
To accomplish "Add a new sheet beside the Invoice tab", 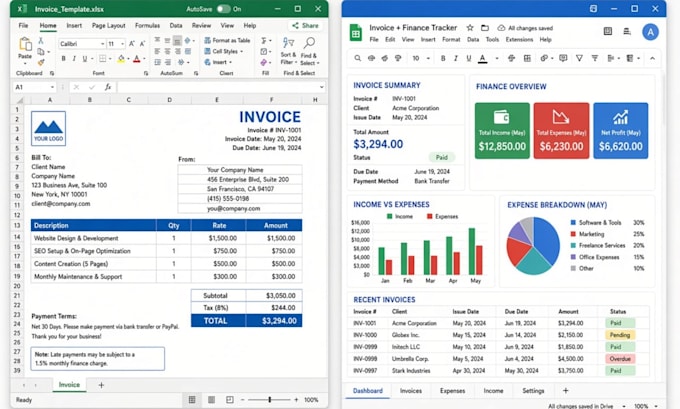I will tap(101, 385).
